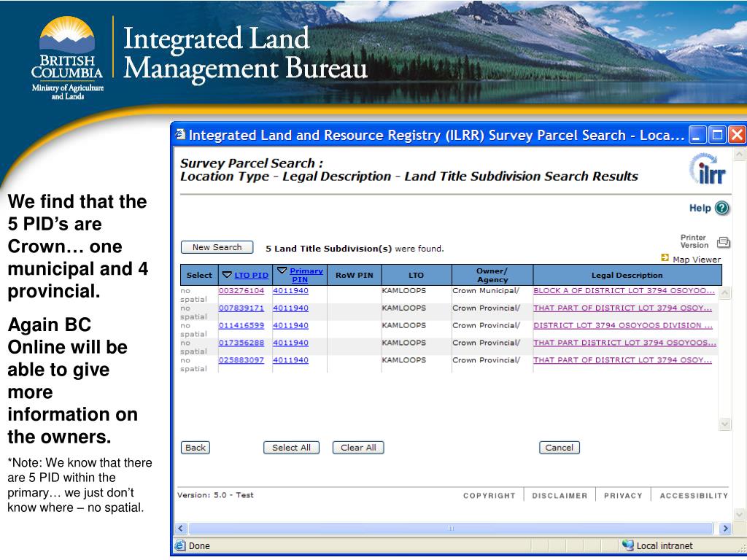Click the COPYRIGHT footer link
The width and height of the screenshot is (747, 560).
point(489,496)
